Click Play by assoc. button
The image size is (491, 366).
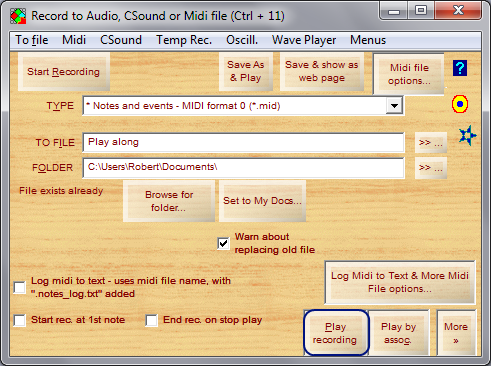pos(398,333)
